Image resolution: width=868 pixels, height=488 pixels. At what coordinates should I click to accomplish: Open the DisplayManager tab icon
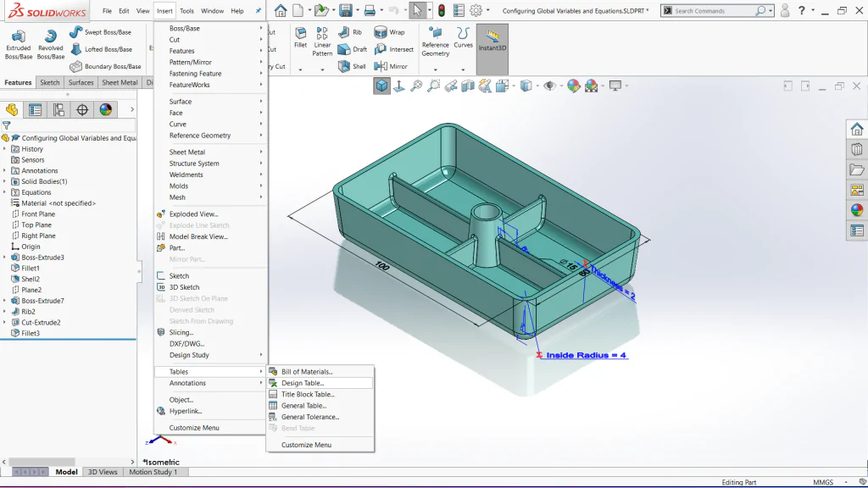106,109
